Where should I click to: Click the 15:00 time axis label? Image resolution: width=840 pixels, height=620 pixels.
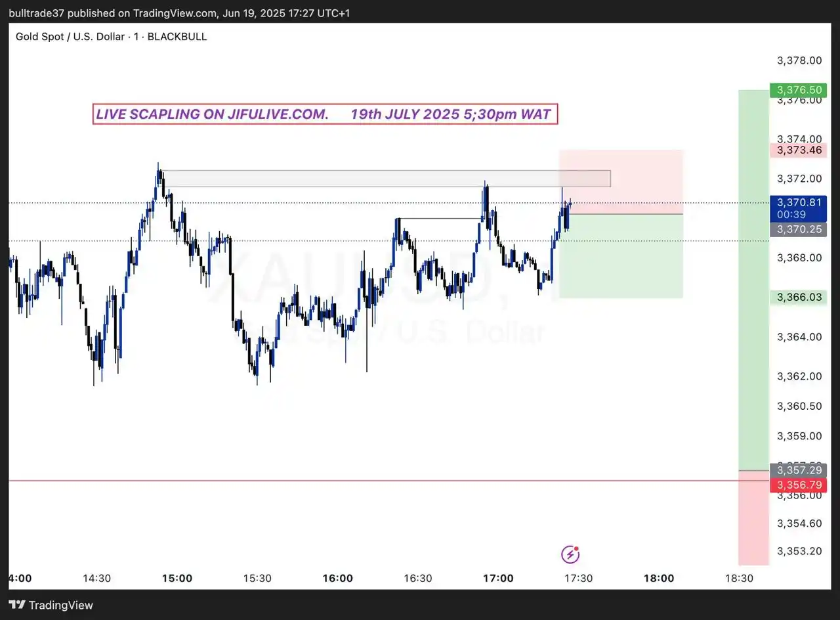coord(177,579)
